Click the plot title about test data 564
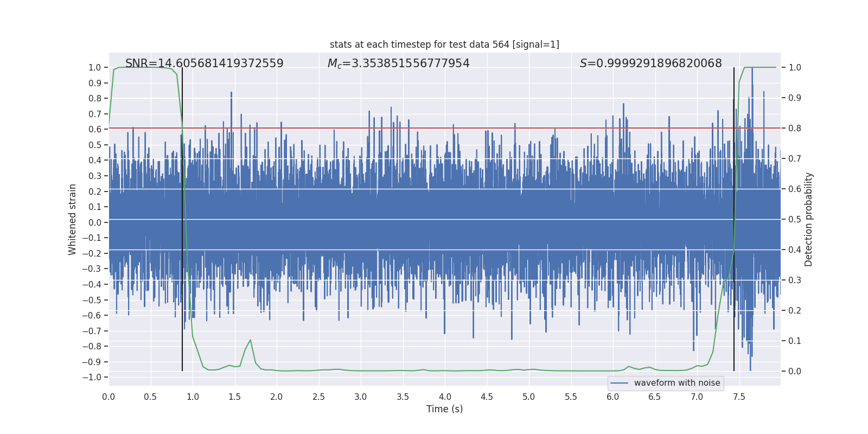 coord(444,44)
